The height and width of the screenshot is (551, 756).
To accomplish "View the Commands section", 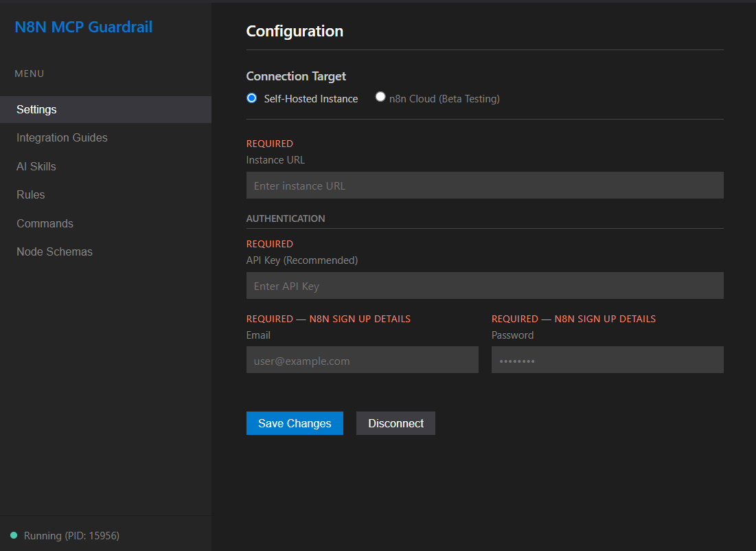I will [x=45, y=223].
